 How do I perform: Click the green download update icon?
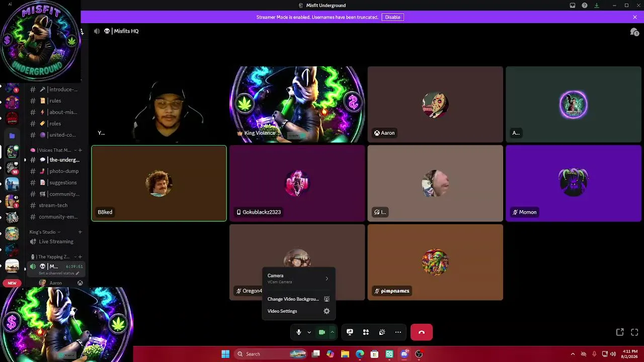[597, 6]
